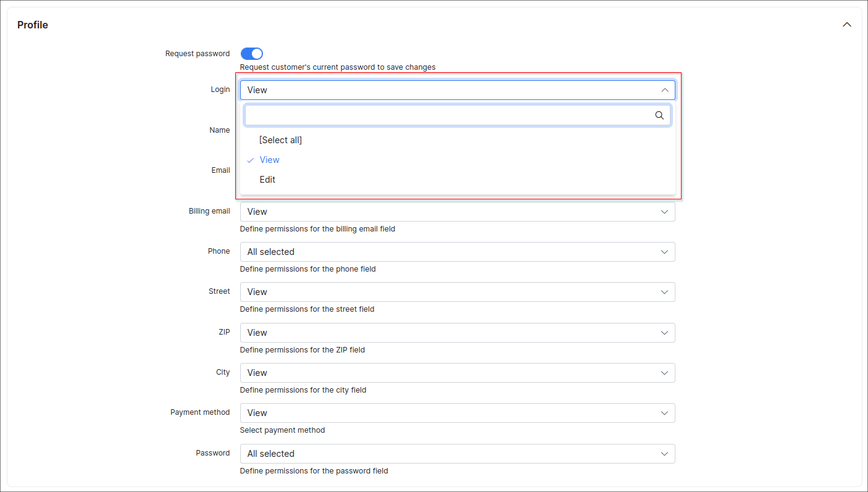This screenshot has width=868, height=492.
Task: Click the Profile section heading
Action: tap(33, 25)
